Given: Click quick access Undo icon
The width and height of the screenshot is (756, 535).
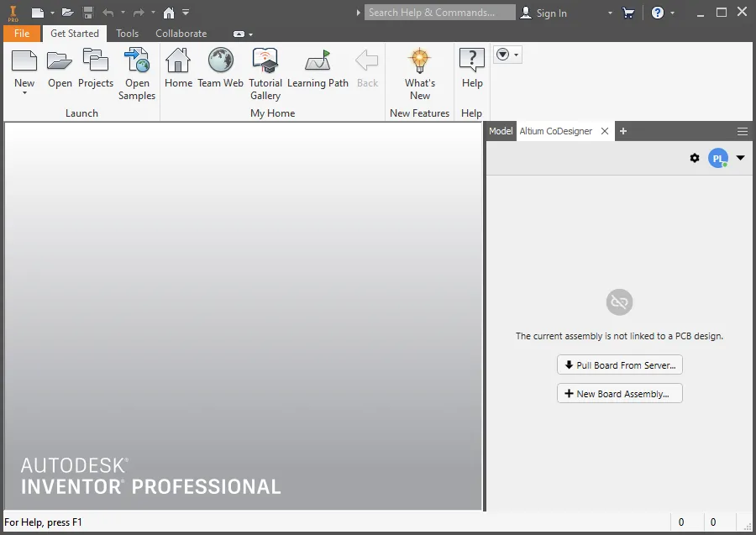Looking at the screenshot, I should coord(108,13).
